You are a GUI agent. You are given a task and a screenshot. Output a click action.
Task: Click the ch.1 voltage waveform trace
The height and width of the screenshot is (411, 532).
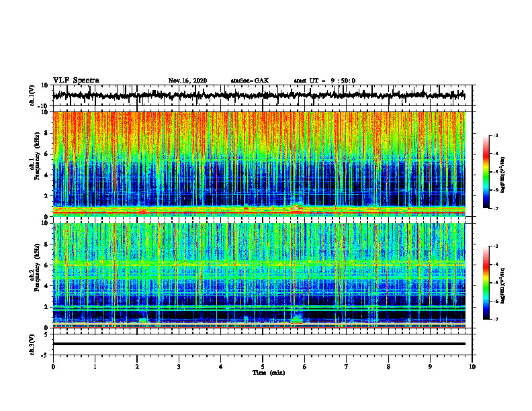259,95
